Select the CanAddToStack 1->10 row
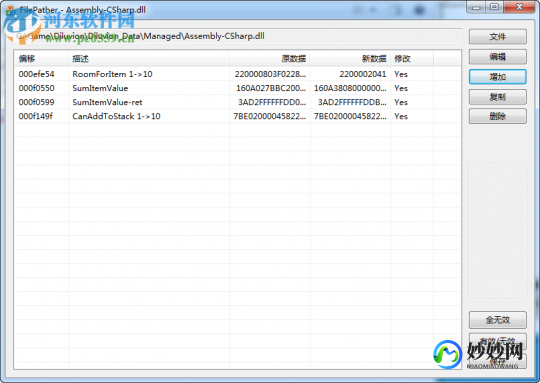This screenshot has height=383, width=540. (237, 116)
